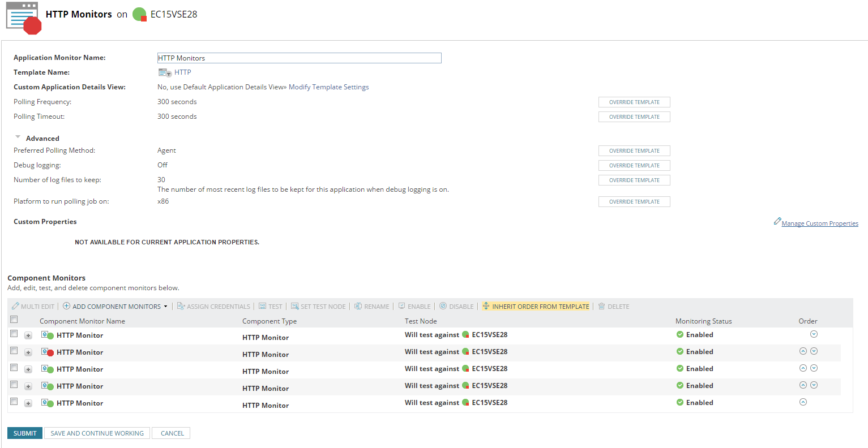Image resolution: width=868 pixels, height=448 pixels.
Task: Click Disable in the component toolbar
Action: tap(456, 307)
